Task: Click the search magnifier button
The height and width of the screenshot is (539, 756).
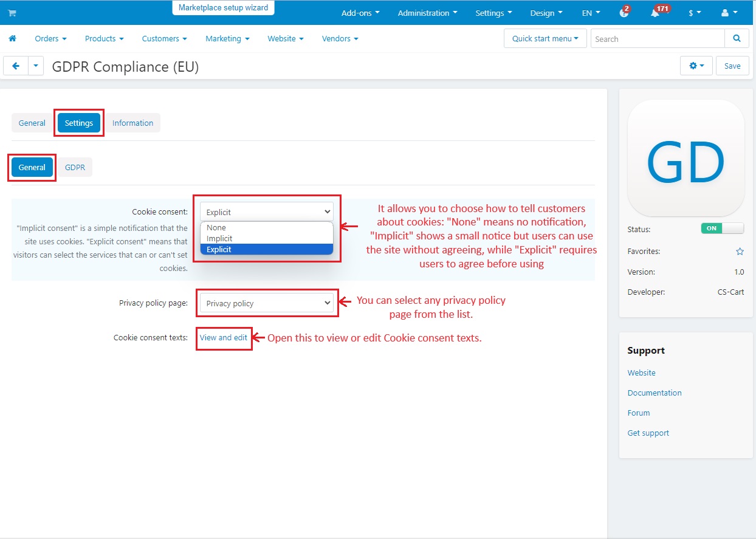Action: click(x=737, y=38)
